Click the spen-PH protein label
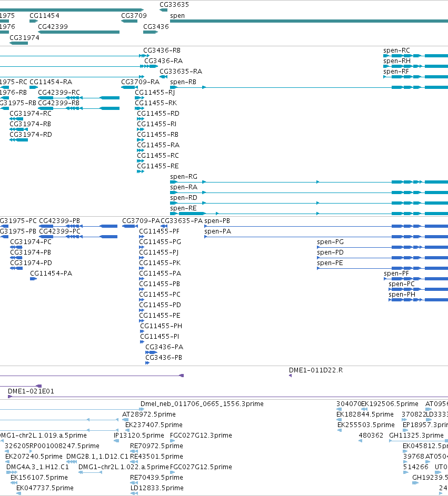The image size is (448, 496). (x=402, y=295)
